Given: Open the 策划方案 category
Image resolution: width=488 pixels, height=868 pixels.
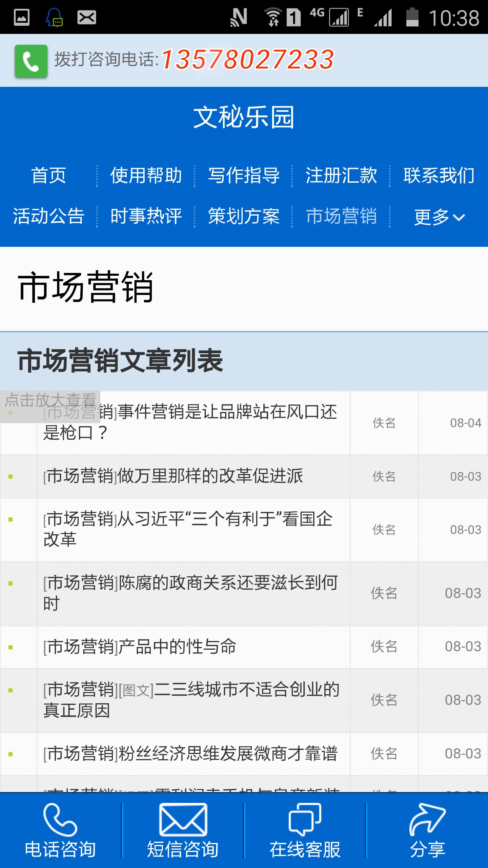Looking at the screenshot, I should click(244, 216).
